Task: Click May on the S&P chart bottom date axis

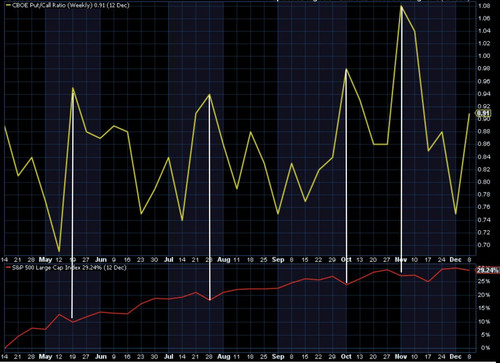Action: click(x=45, y=356)
